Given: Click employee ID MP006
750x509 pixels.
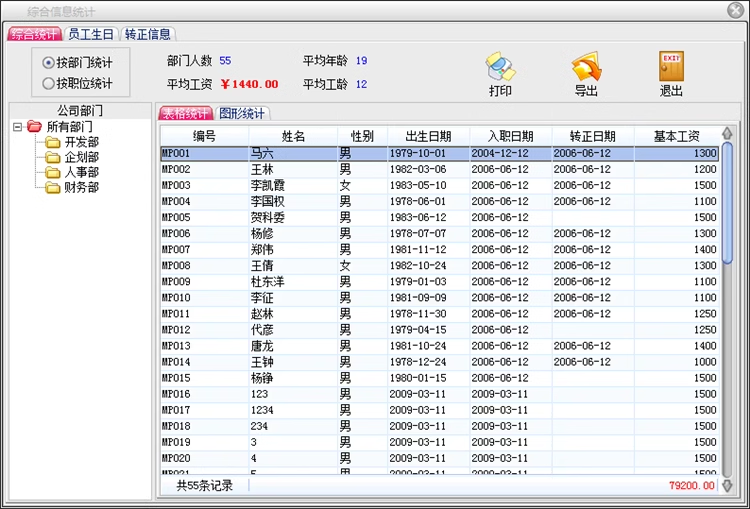Looking at the screenshot, I should tap(176, 233).
